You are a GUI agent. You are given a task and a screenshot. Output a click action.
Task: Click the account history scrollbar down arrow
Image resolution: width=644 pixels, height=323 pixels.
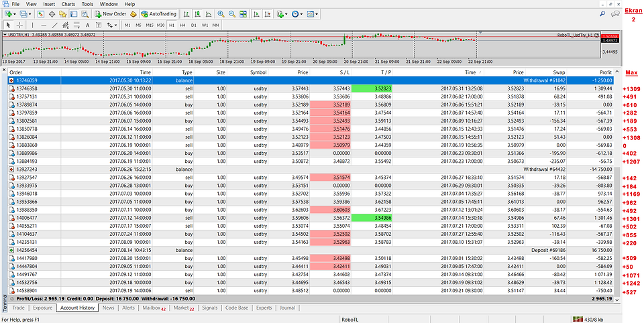click(x=617, y=300)
